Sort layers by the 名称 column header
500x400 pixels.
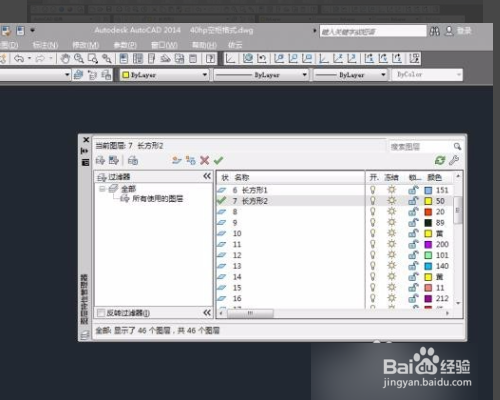(x=242, y=177)
